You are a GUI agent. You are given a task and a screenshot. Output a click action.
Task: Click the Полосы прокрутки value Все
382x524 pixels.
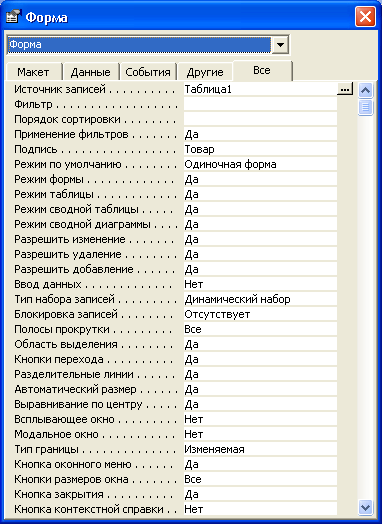260,330
